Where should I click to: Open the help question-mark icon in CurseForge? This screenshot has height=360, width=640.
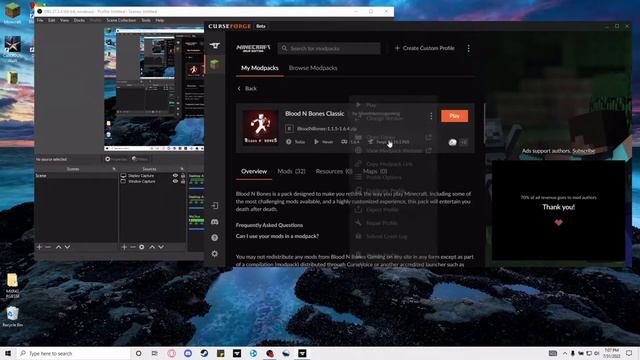click(215, 238)
